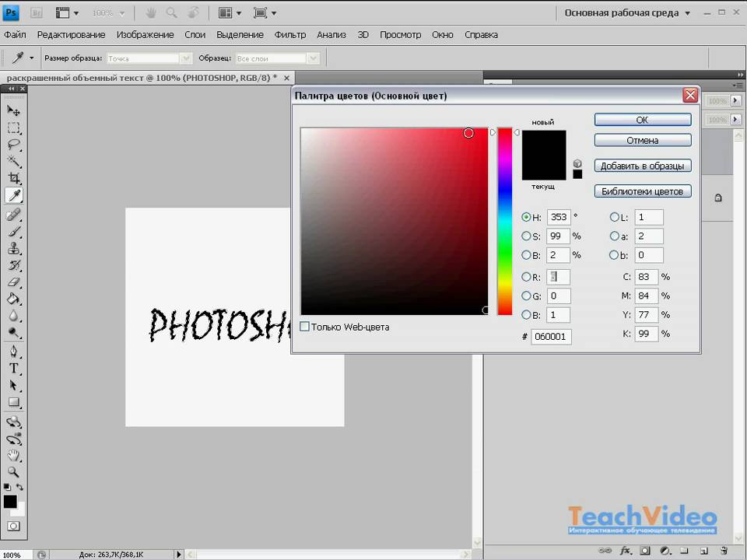The image size is (747, 560).
Task: Open the Слои menu
Action: pyautogui.click(x=195, y=35)
